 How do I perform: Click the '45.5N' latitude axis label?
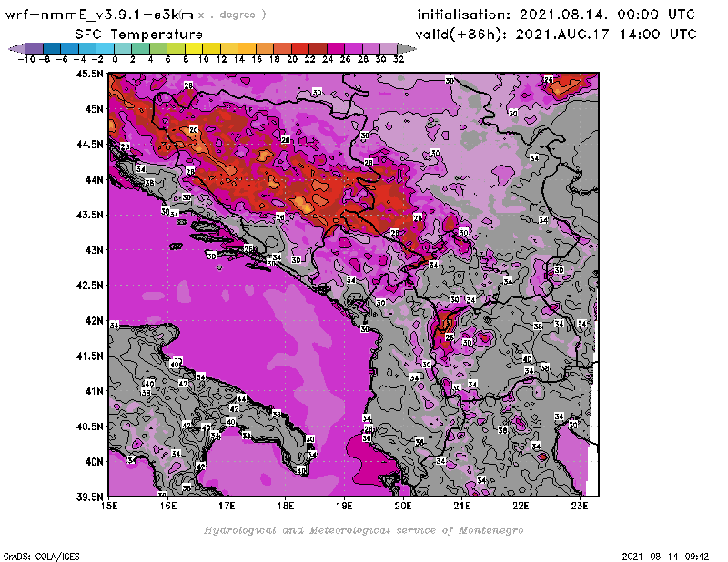90,74
